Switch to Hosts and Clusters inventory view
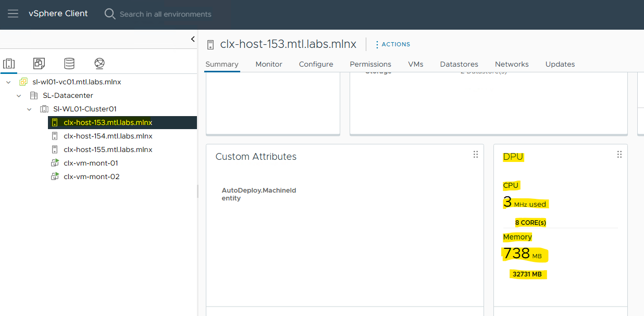The height and width of the screenshot is (316, 644). (x=9, y=64)
